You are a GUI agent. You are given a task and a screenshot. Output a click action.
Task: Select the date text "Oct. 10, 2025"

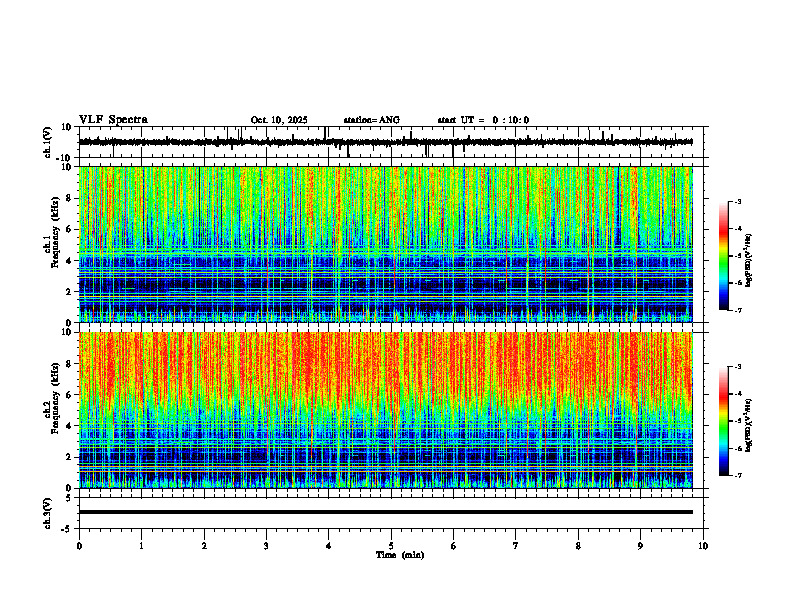pos(279,120)
